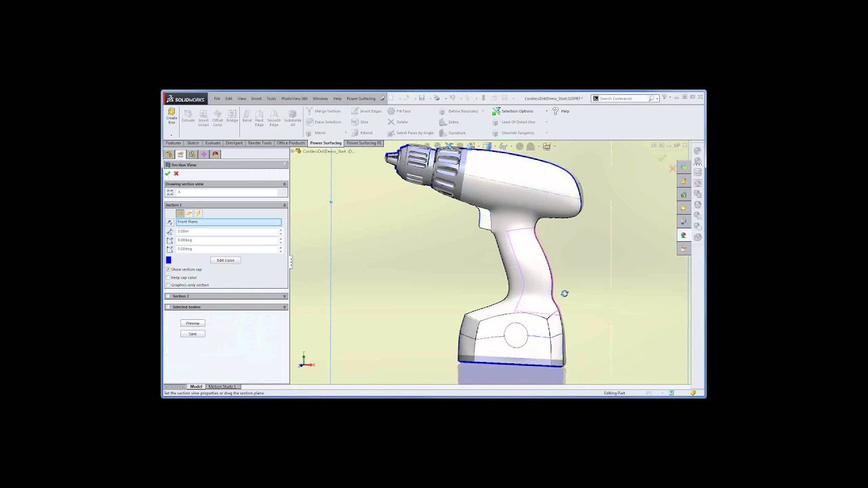868x488 pixels.
Task: Open the FeatureManager design tree tab icon
Action: click(x=169, y=154)
